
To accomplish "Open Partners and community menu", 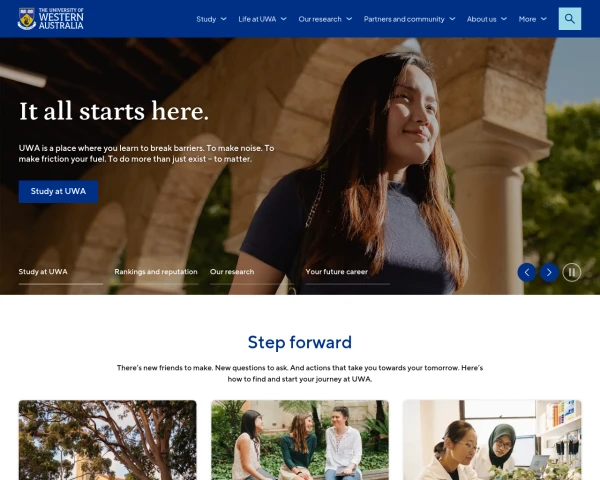I will [409, 19].
